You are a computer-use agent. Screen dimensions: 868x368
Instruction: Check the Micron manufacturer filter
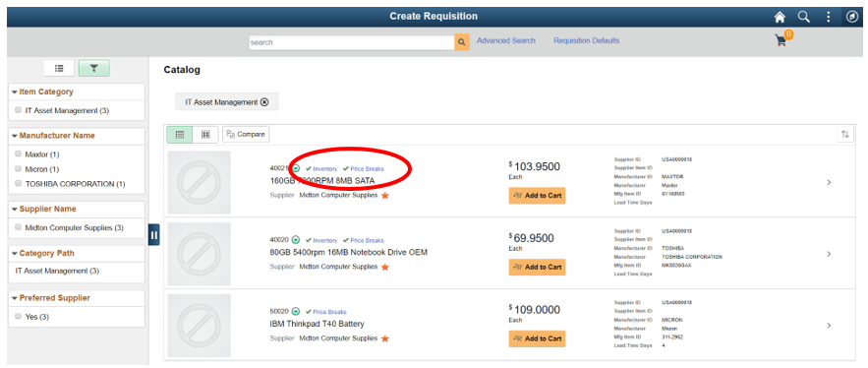click(19, 168)
